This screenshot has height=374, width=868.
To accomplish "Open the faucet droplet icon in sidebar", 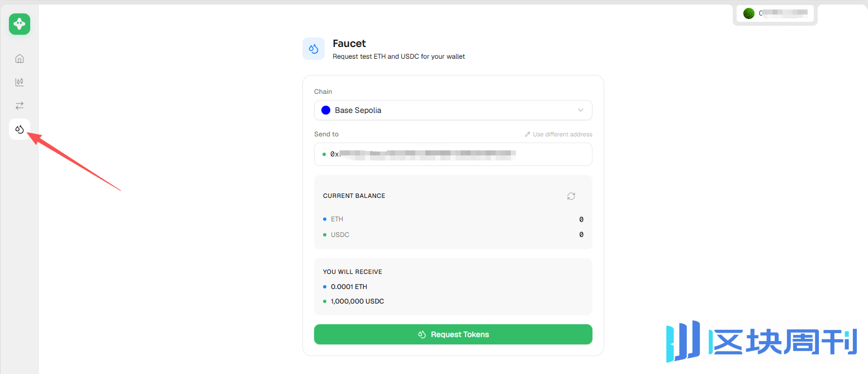I will coord(20,129).
